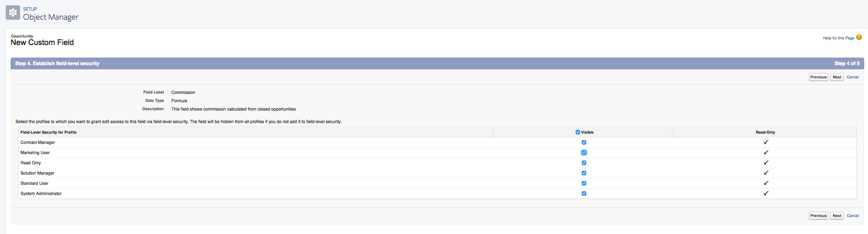Click the Next button below the profile table

pyautogui.click(x=837, y=215)
